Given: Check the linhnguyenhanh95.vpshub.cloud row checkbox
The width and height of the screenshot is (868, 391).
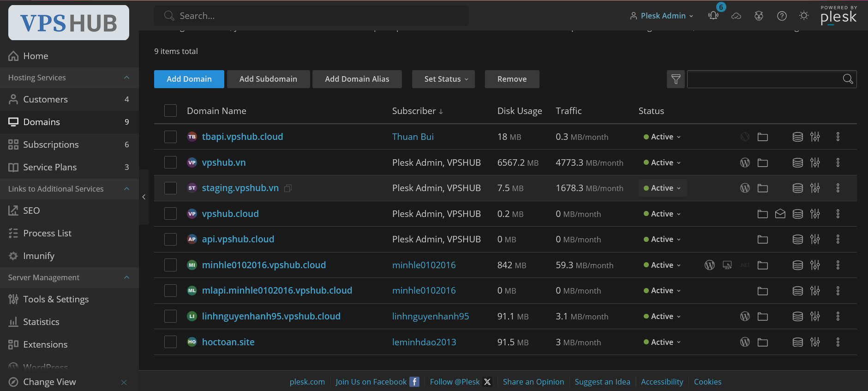Looking at the screenshot, I should 171,316.
